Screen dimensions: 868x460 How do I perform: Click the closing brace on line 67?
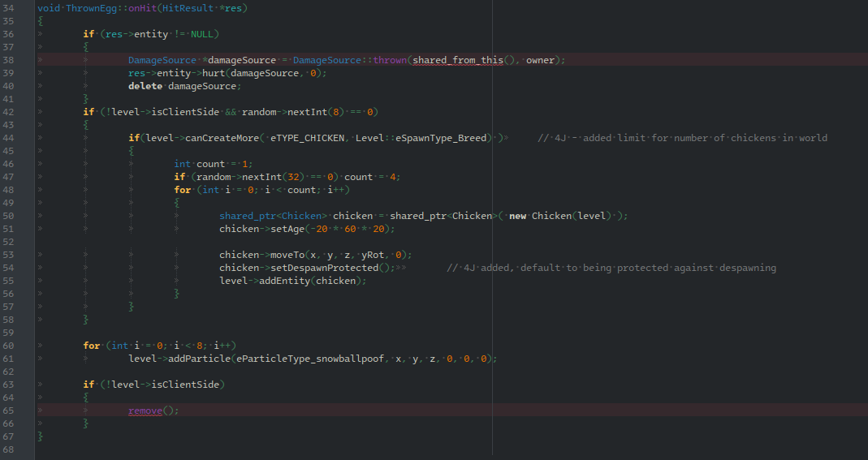[x=41, y=436]
